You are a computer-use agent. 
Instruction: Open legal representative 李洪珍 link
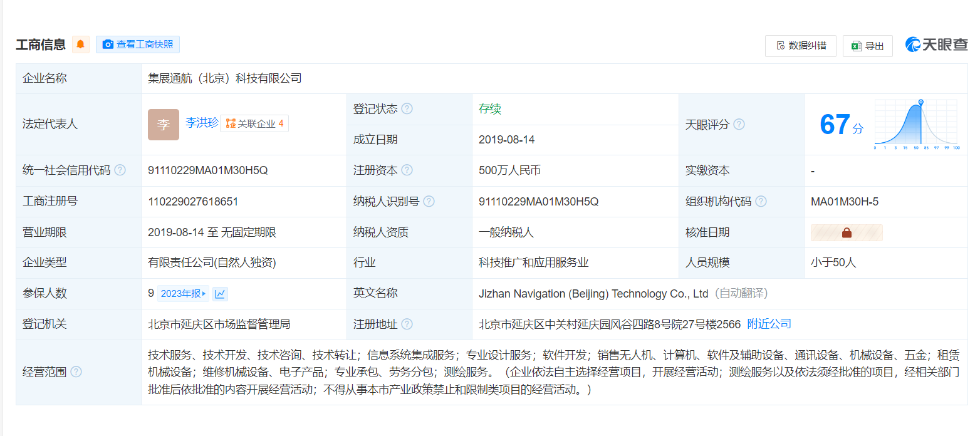coord(202,123)
